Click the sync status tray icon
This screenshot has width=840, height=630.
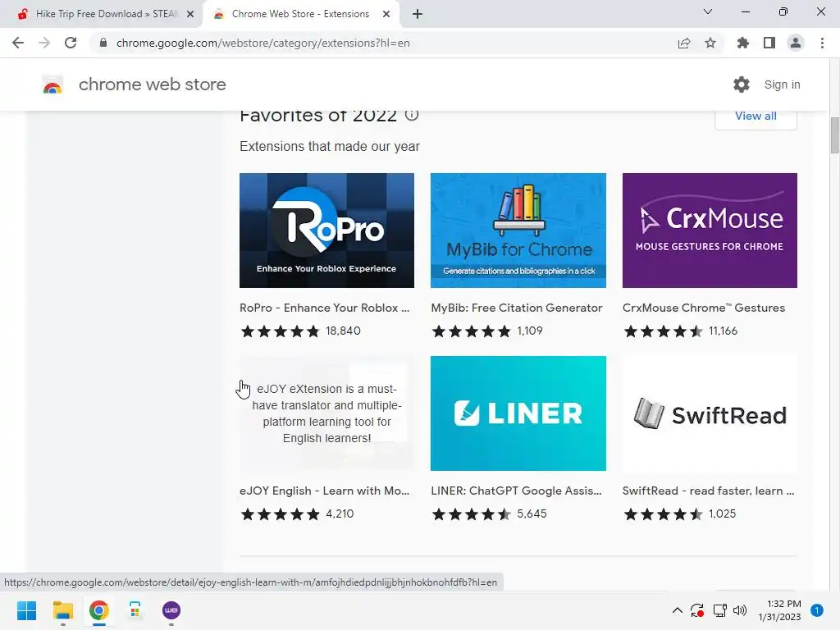click(x=697, y=610)
